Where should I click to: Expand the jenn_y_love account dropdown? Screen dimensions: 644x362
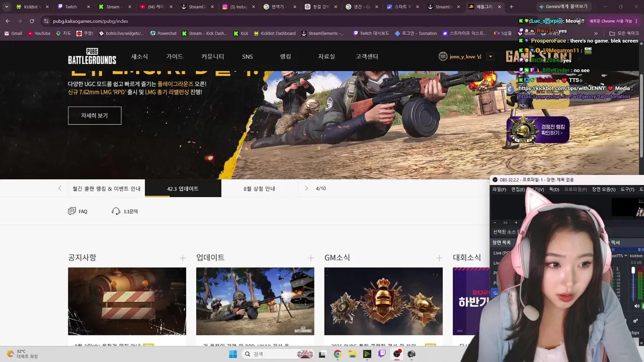(x=491, y=57)
